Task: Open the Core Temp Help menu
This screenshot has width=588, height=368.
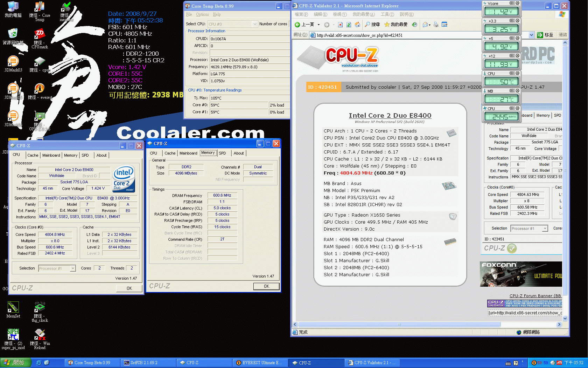Action: pos(217,15)
